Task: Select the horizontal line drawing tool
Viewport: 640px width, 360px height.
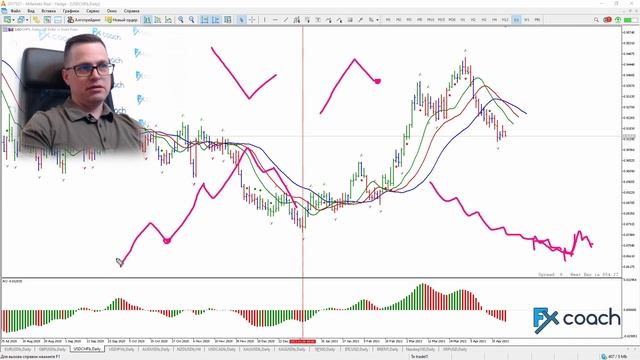Action: [275, 20]
